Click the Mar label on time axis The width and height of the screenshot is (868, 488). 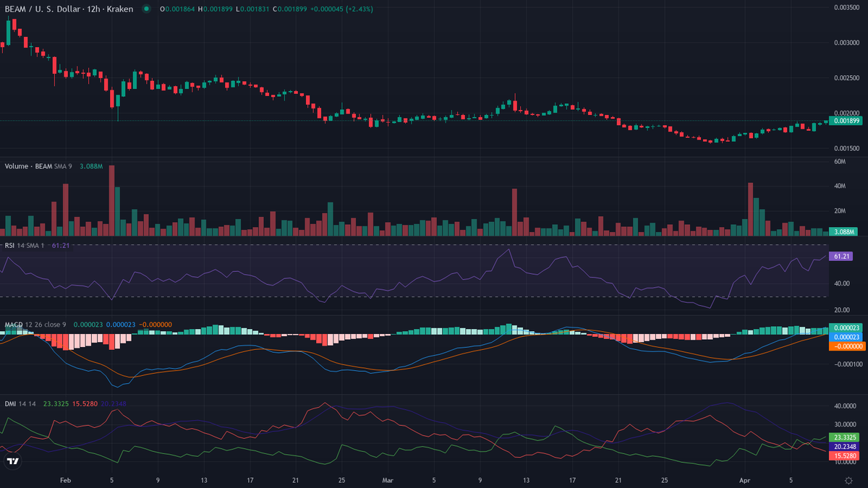tap(388, 479)
